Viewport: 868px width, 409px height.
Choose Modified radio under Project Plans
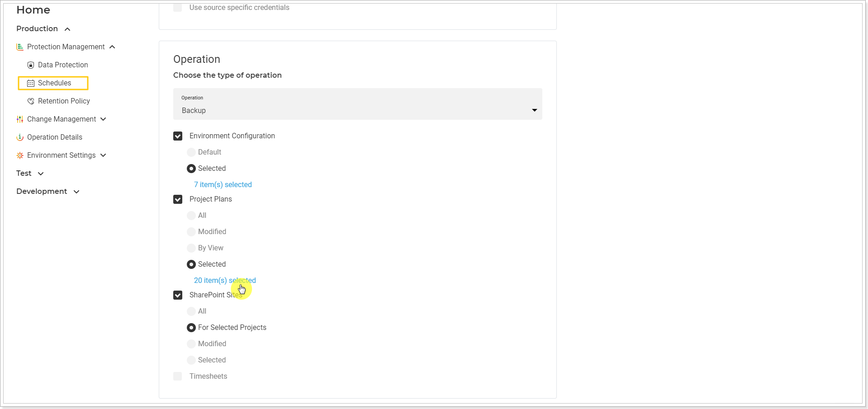(191, 232)
